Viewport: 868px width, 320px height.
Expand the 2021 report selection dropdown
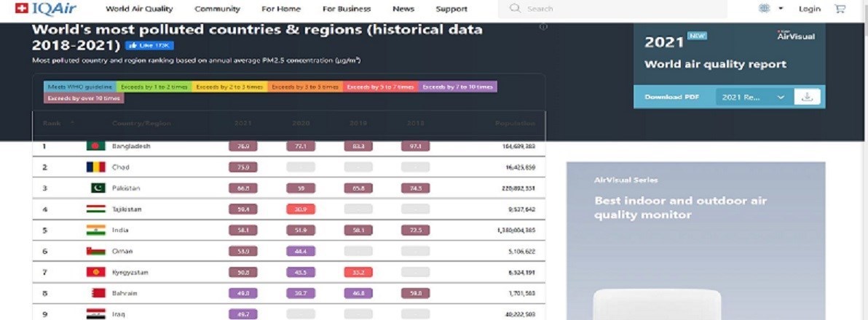point(753,97)
